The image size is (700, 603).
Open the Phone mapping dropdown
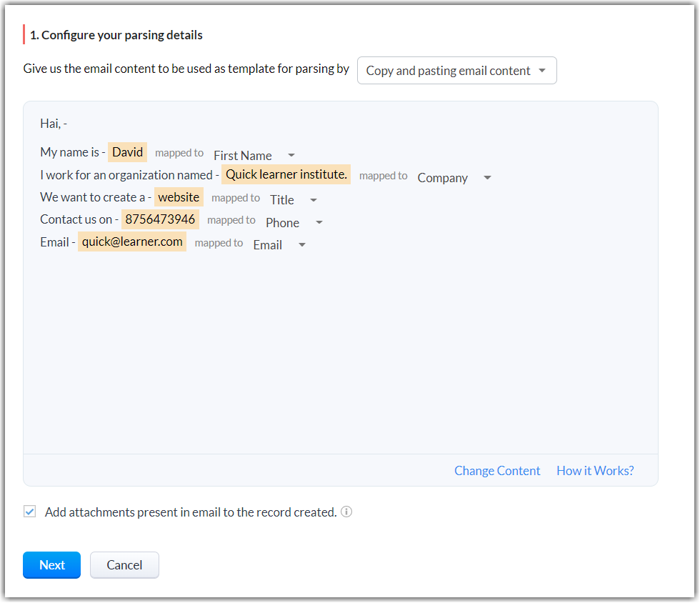[x=294, y=222]
